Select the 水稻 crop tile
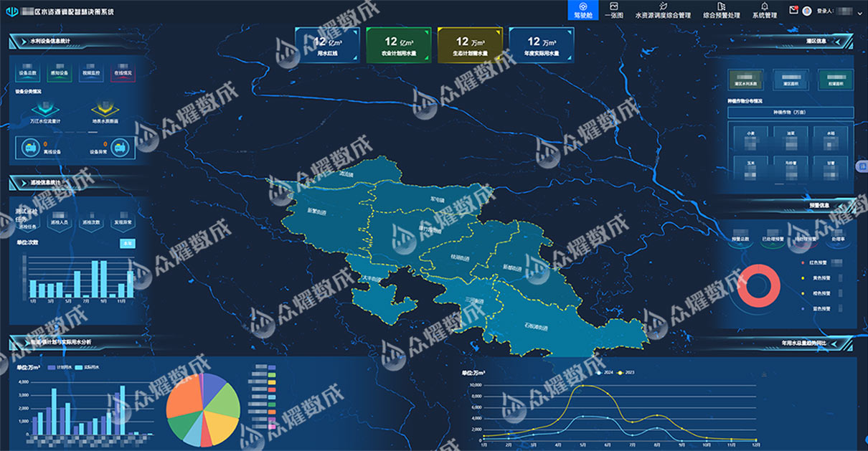868x451 pixels. click(830, 138)
